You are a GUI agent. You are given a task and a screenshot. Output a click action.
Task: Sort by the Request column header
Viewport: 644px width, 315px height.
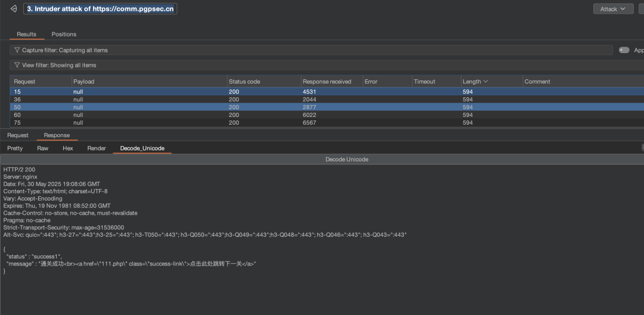click(41, 81)
